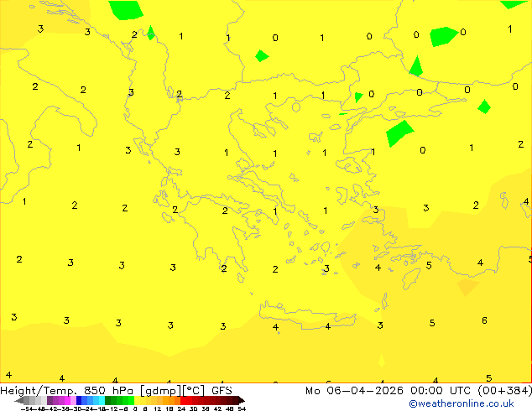
Task: Select the "[°C]" unit label
Action: click(x=194, y=391)
